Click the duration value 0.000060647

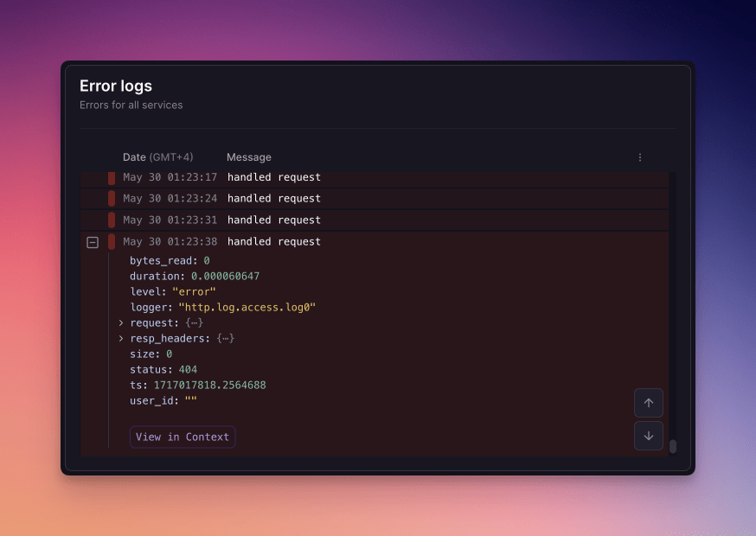[x=225, y=276]
